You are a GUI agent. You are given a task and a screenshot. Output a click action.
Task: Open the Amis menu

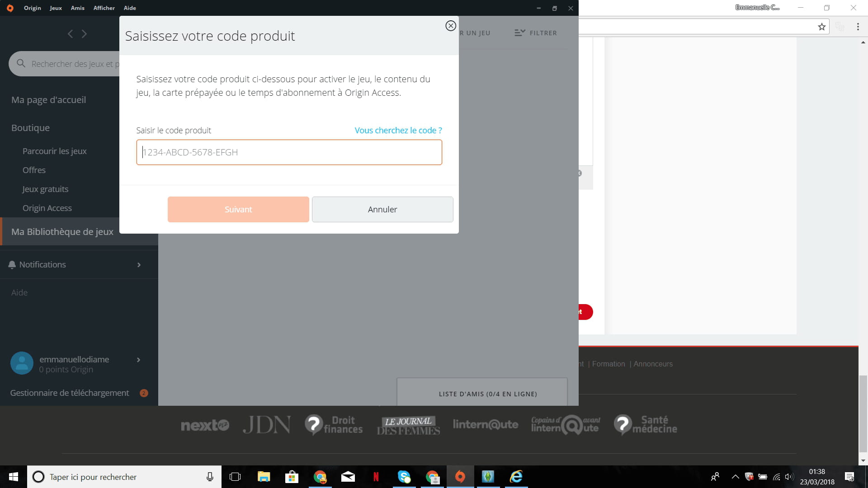(x=77, y=8)
